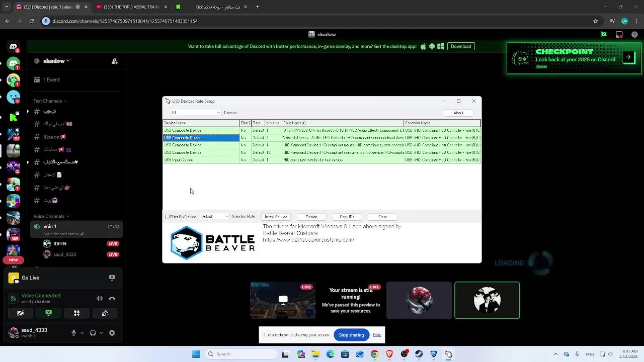
Task: Open voice connection details signal icon
Action: coord(14,299)
